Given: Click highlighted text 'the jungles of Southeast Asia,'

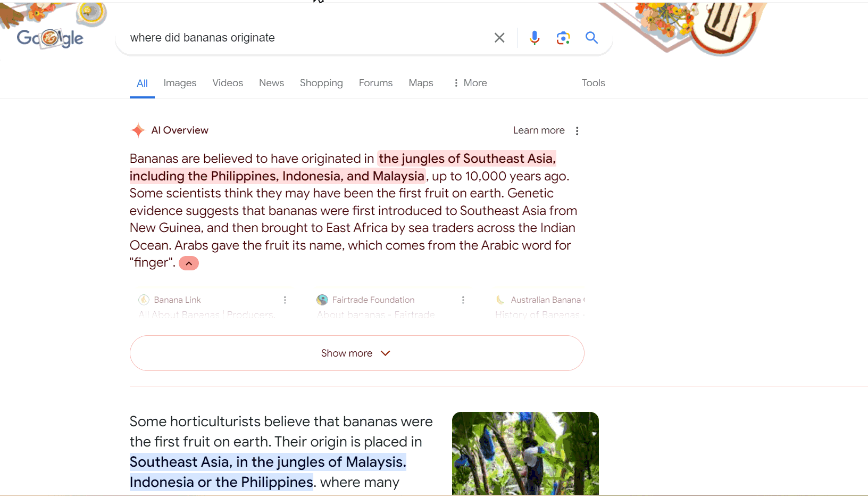Looking at the screenshot, I should [x=467, y=159].
